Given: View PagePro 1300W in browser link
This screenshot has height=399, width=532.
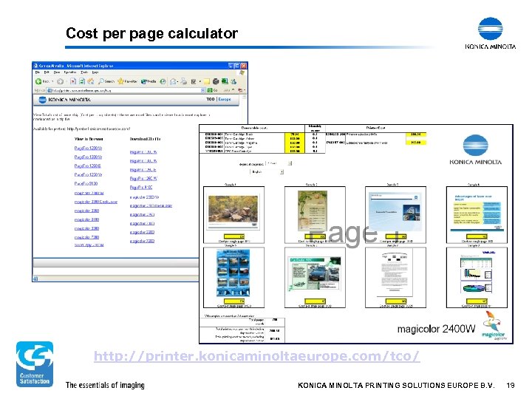Looking at the screenshot, I should tap(88, 157).
